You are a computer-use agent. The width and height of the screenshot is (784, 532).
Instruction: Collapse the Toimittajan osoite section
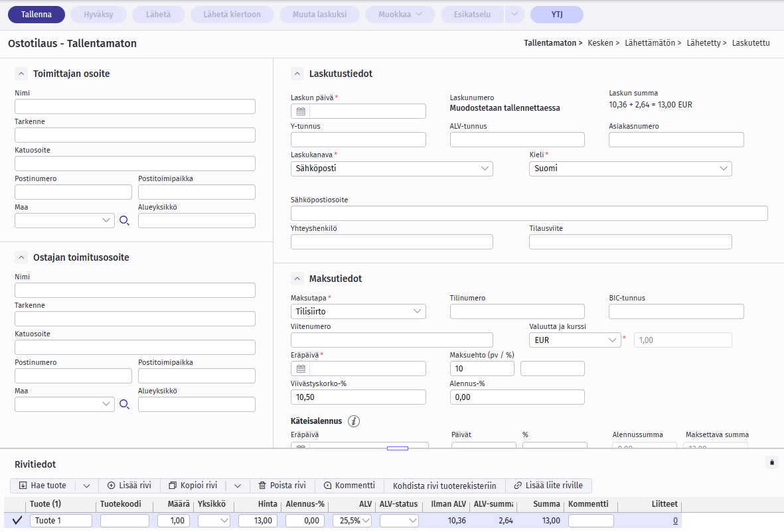pos(21,74)
